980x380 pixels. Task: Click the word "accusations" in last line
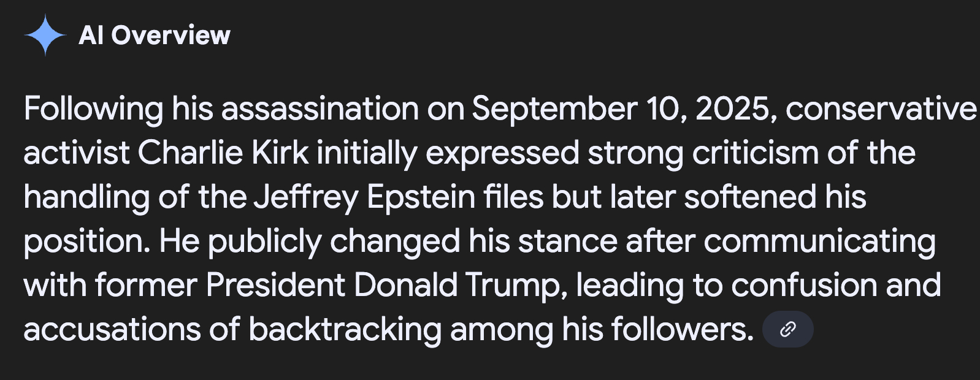pyautogui.click(x=112, y=330)
